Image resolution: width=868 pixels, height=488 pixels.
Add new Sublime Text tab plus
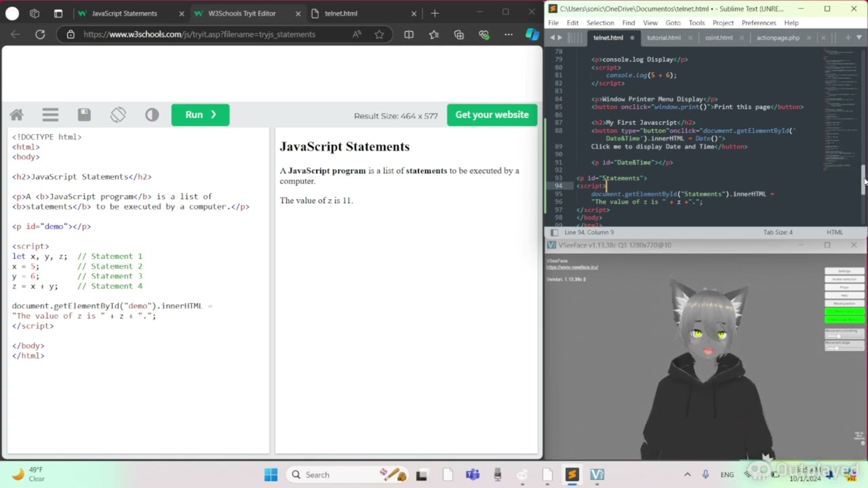tap(848, 38)
